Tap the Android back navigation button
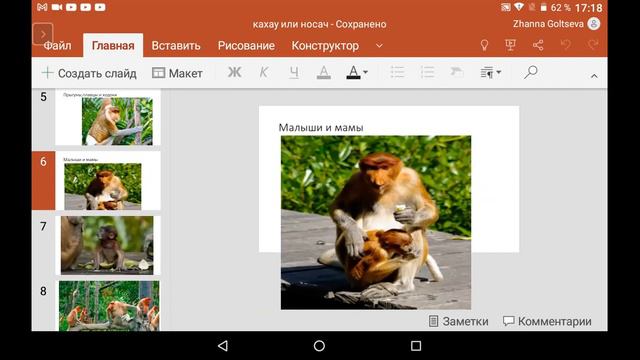This screenshot has height=360, width=640. tap(223, 346)
